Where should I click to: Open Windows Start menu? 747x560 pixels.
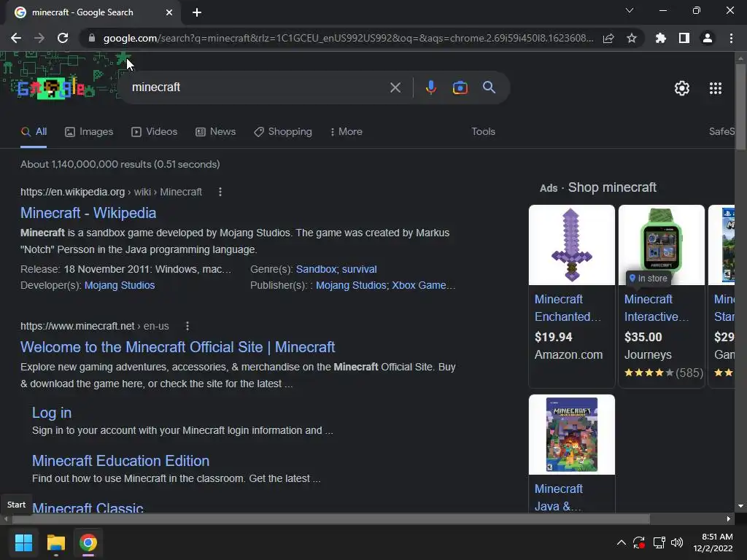(x=23, y=542)
